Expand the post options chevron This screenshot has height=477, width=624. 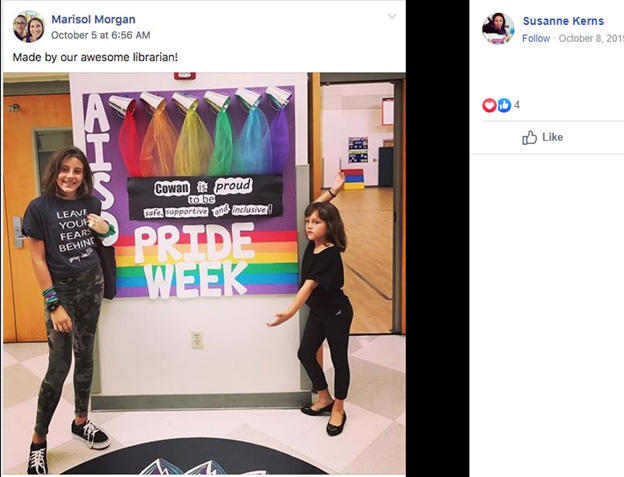pyautogui.click(x=392, y=16)
